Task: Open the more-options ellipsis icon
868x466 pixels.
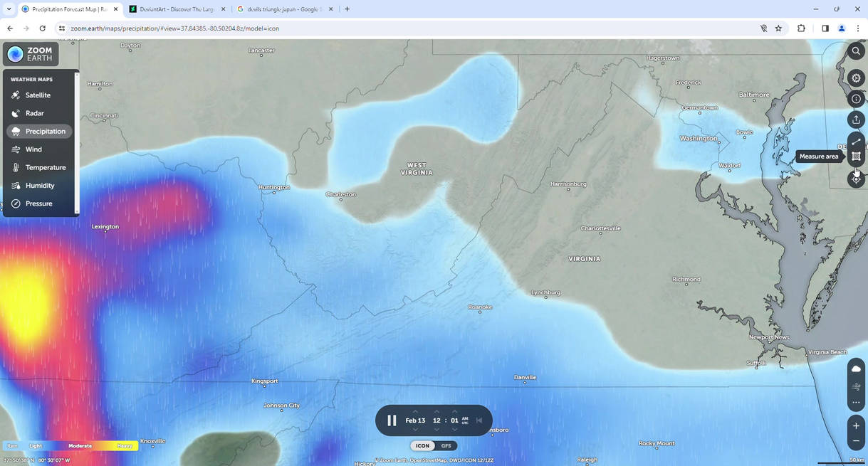Action: pyautogui.click(x=857, y=402)
